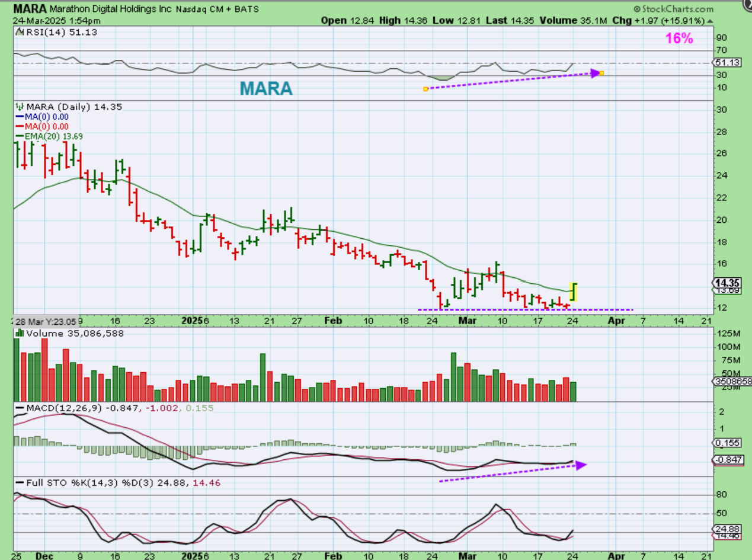Viewport: 752px width, 560px height.
Task: Click the 125M label on the volume axis
Action: click(x=728, y=334)
